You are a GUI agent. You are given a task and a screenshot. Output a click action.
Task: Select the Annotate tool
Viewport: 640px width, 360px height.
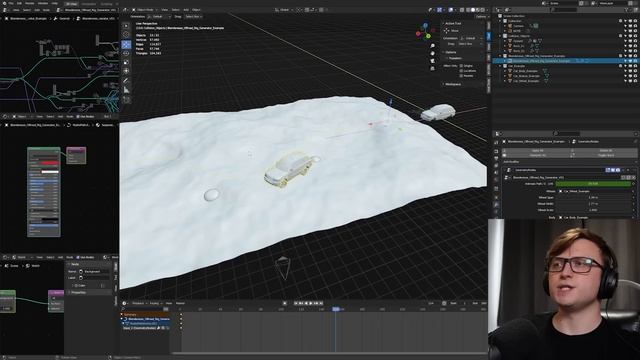click(126, 81)
